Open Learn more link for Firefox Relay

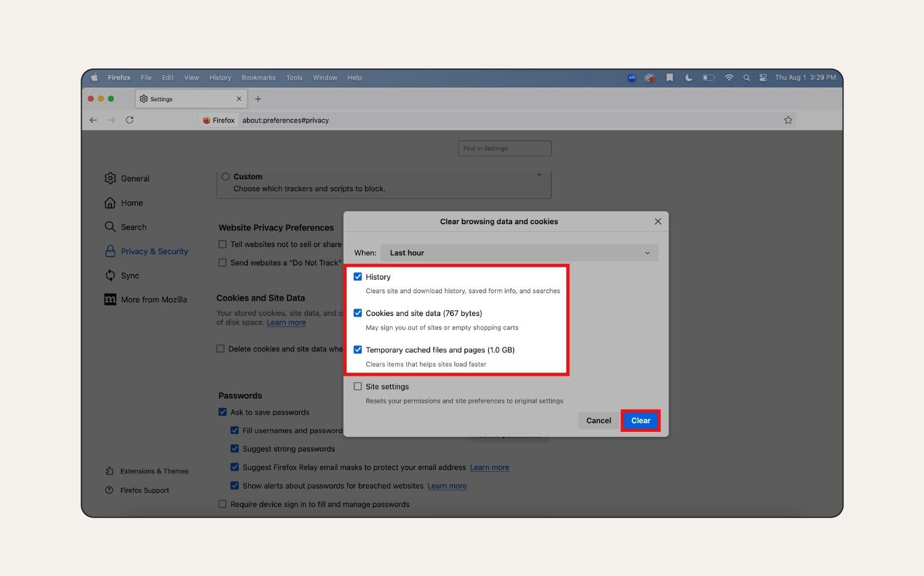[x=489, y=468]
